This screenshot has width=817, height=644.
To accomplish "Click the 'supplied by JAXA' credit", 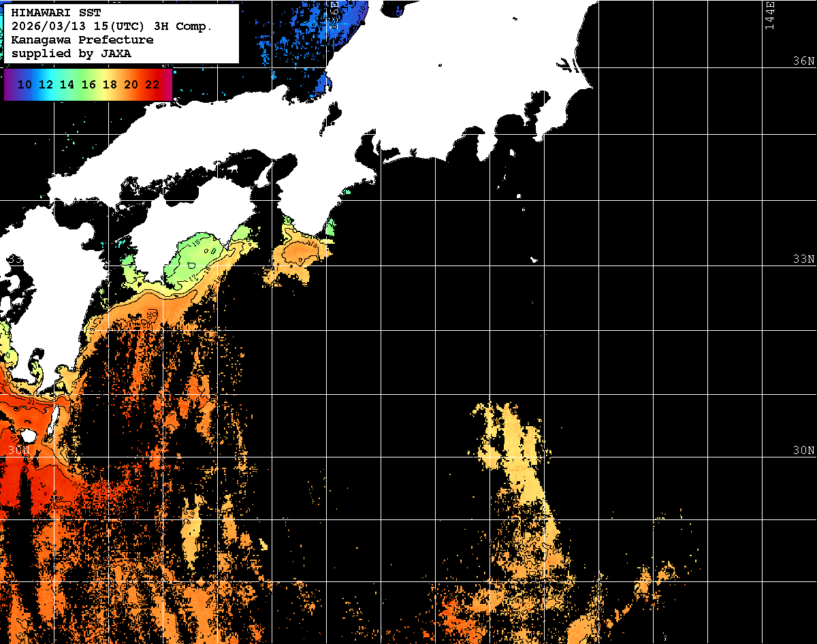I will (71, 53).
